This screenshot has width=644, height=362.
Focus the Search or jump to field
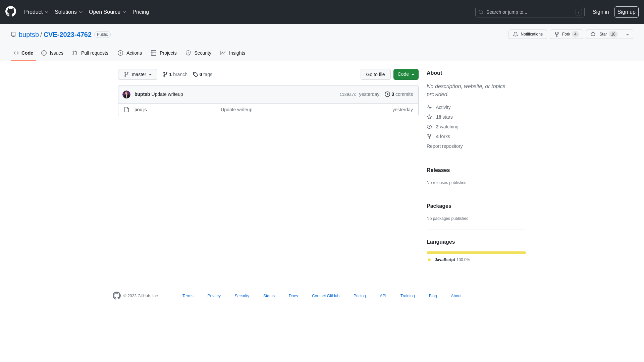[530, 12]
